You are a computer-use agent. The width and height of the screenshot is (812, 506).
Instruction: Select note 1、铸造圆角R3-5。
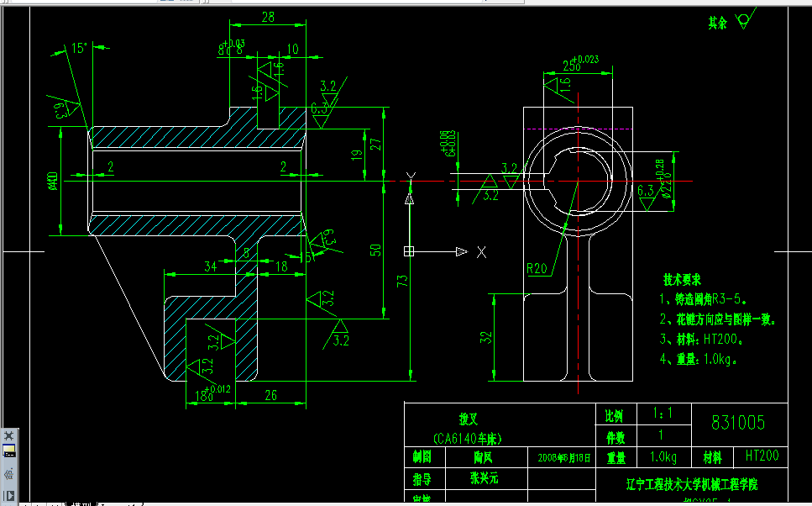tap(703, 299)
